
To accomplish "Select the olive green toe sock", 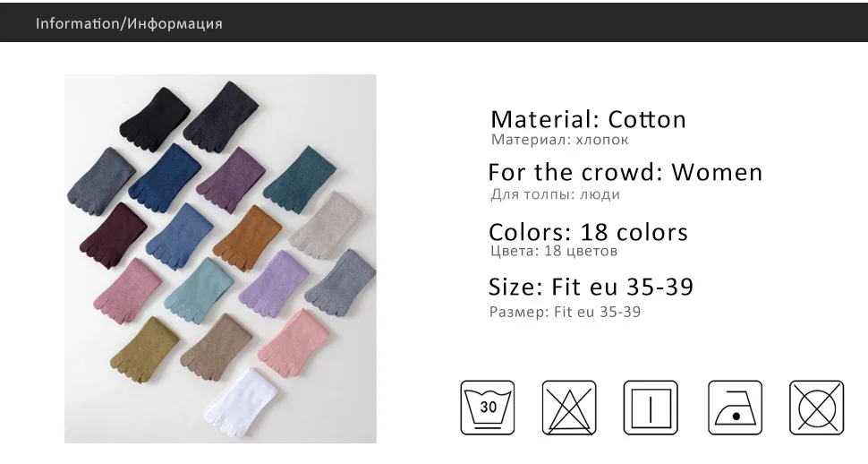I will [144, 349].
